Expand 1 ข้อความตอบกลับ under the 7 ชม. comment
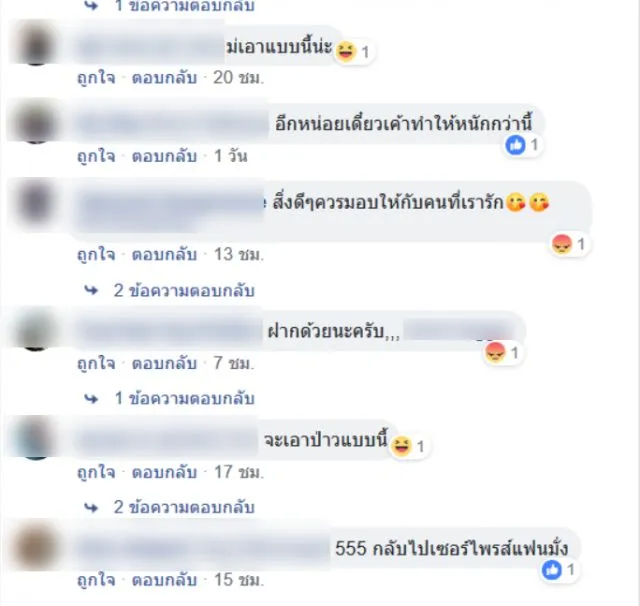640x606 pixels. click(184, 398)
